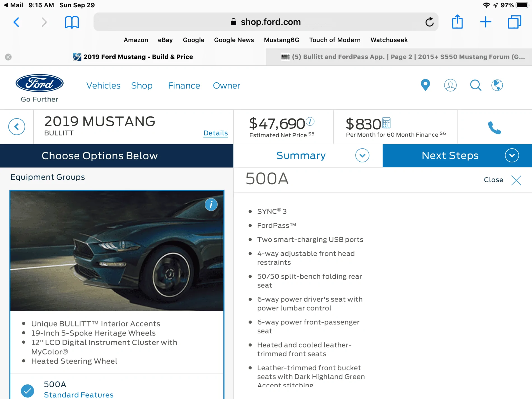Select 'Heated and cooled leather-trimmed front seats' text
The height and width of the screenshot is (399, 532).
tap(304, 349)
